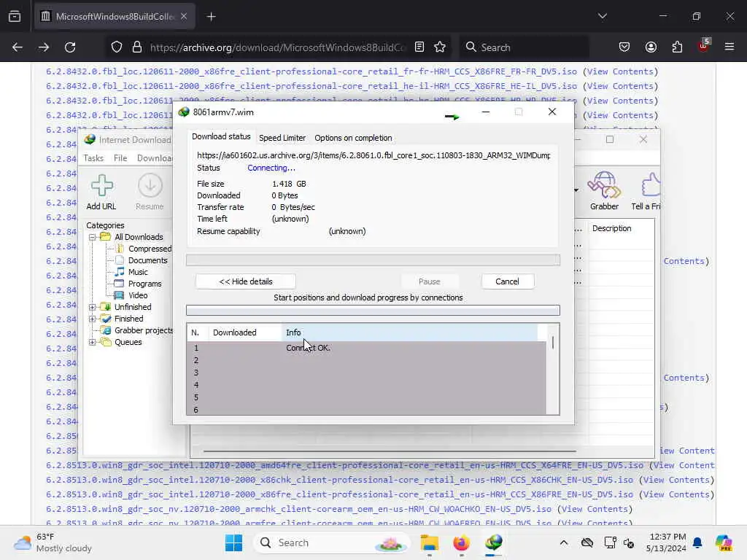Image resolution: width=747 pixels, height=560 pixels.
Task: Click the connections progress bar
Action: pyautogui.click(x=373, y=311)
